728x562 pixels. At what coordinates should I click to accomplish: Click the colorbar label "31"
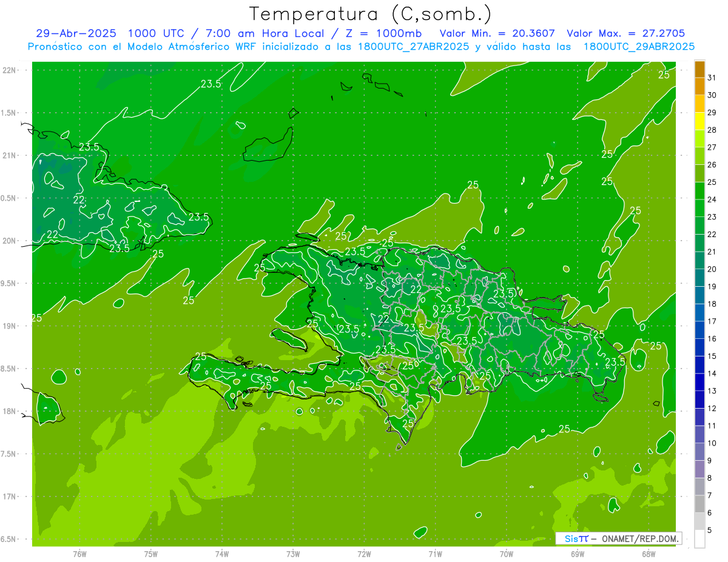(x=712, y=78)
